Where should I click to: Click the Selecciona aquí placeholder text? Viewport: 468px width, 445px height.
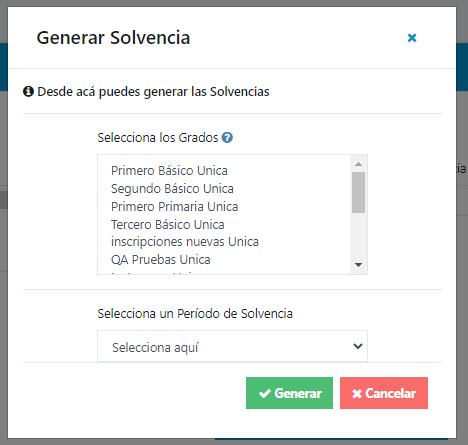point(155,348)
